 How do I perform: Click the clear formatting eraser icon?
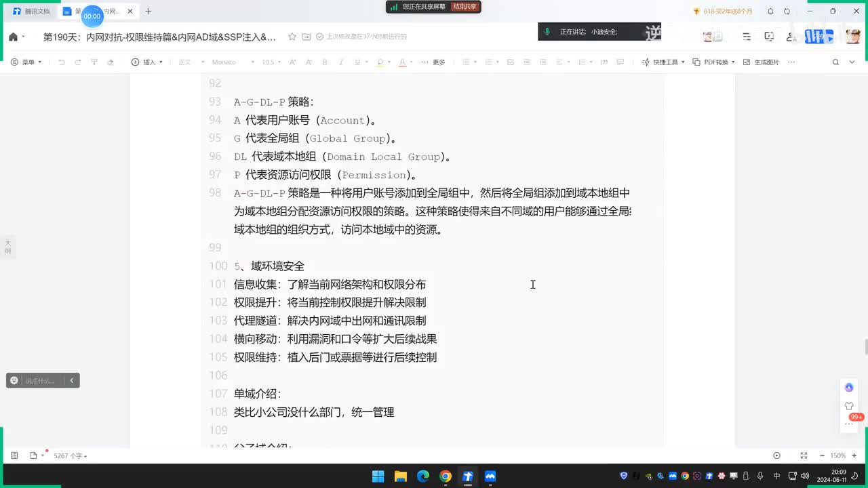click(x=111, y=62)
